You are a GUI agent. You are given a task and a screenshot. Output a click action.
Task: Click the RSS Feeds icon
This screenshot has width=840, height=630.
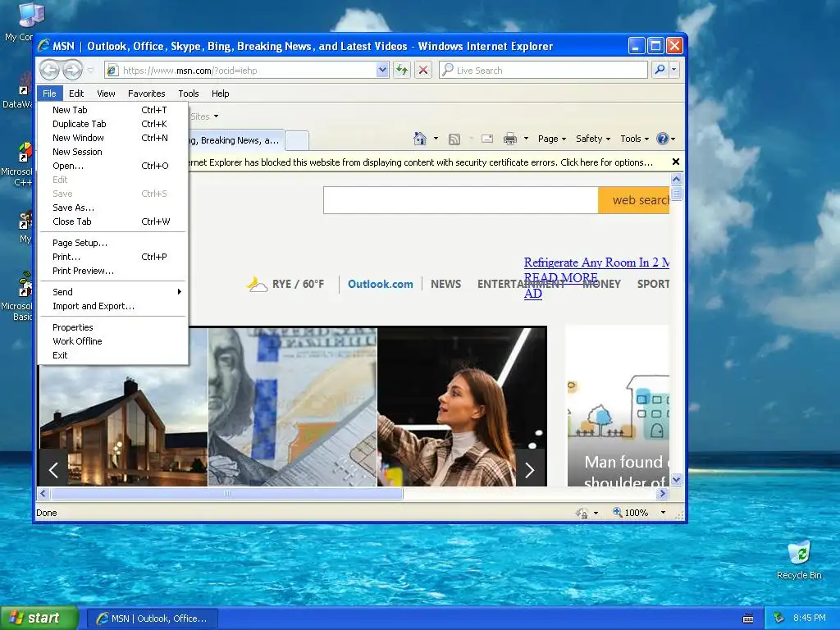pyautogui.click(x=454, y=139)
